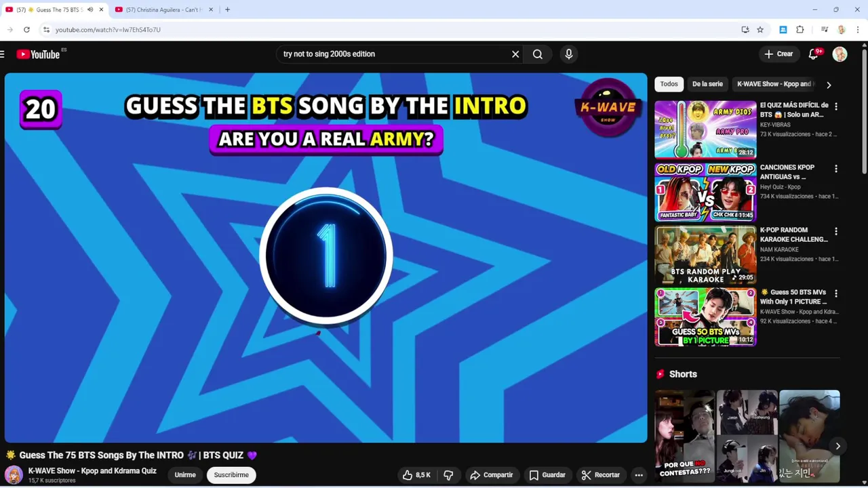868x488 pixels.
Task: Open the POR QUE NO CONTESTAS short
Action: [685, 435]
